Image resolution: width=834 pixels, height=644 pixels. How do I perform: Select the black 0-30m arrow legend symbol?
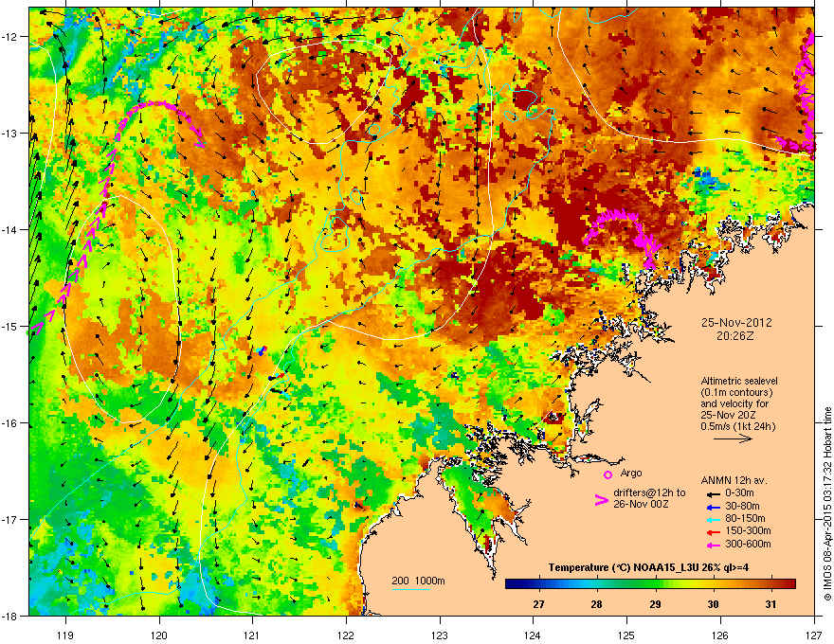coord(714,493)
